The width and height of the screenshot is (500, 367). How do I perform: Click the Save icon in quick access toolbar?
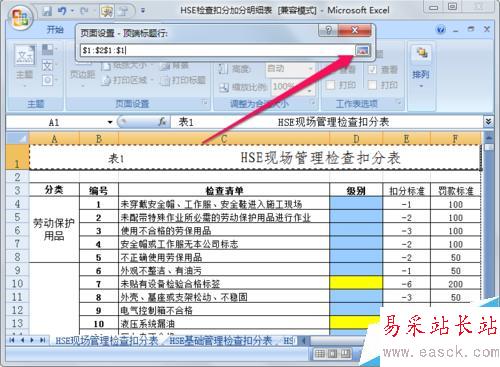point(47,11)
